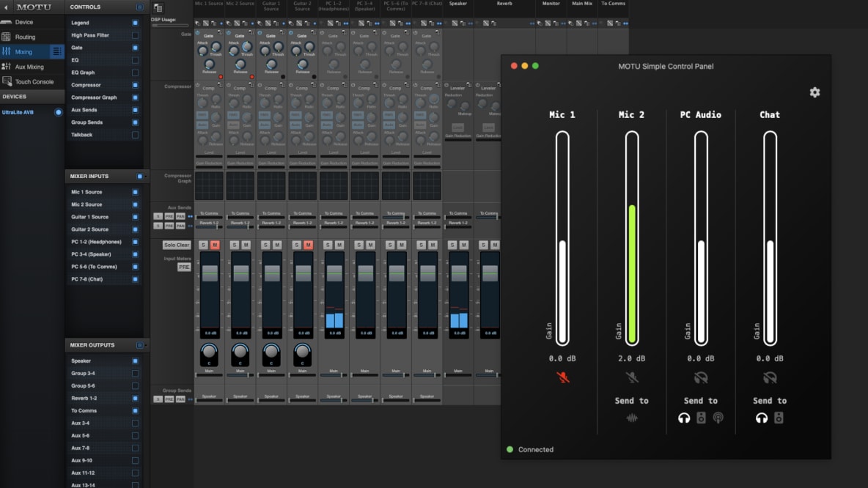868x488 pixels.
Task: Click the back arrow beside MOTU logo
Action: point(6,7)
